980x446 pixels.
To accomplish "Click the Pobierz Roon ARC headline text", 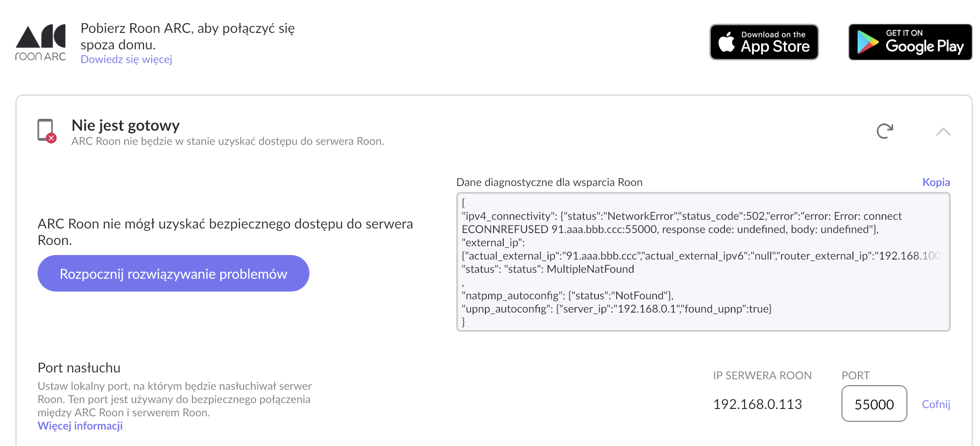I will pyautogui.click(x=188, y=36).
